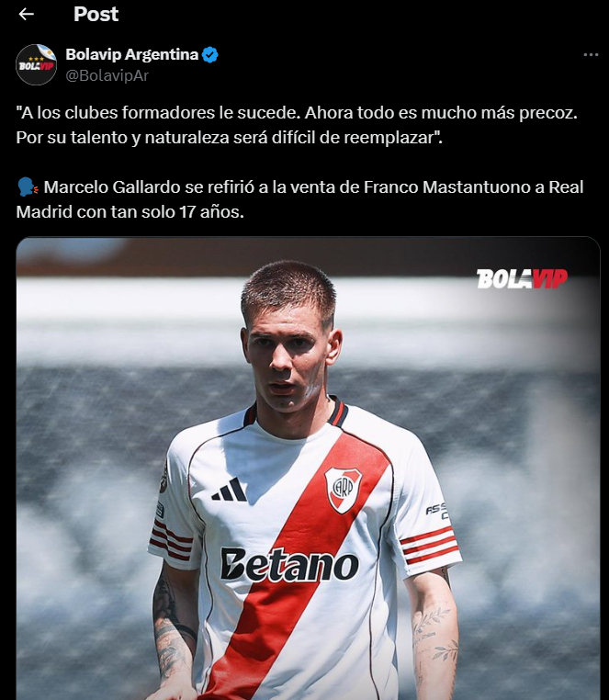
Task: Go back using the left arrow icon
Action: pyautogui.click(x=27, y=15)
